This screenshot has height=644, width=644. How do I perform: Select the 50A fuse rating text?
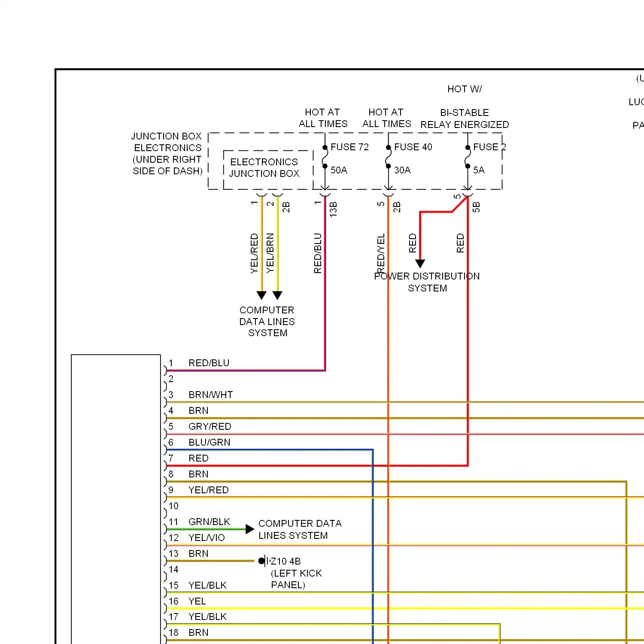pyautogui.click(x=339, y=170)
